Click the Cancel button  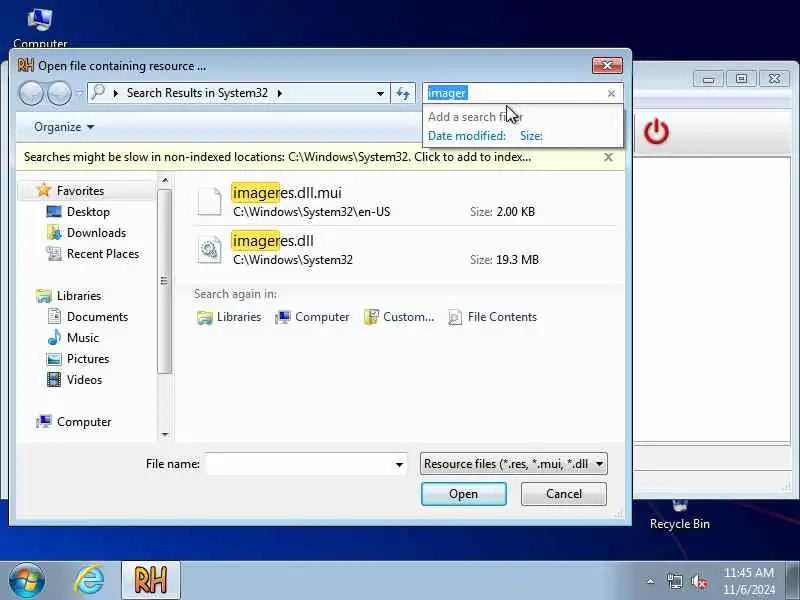pyautogui.click(x=564, y=494)
